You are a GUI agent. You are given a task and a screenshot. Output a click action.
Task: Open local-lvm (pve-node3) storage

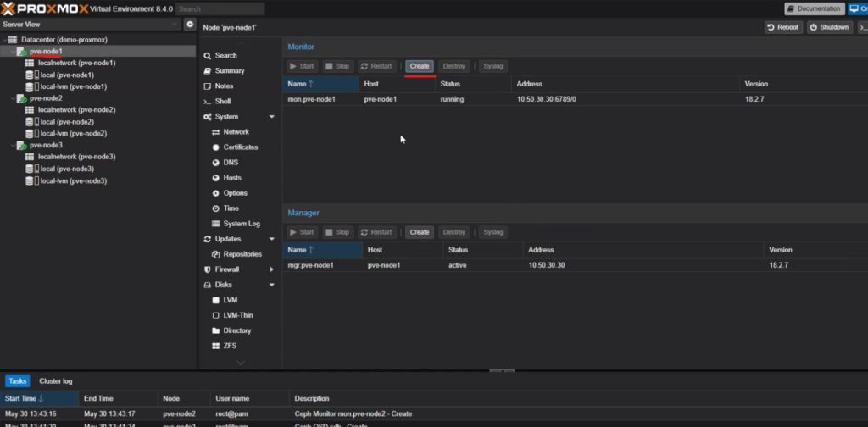pos(74,180)
